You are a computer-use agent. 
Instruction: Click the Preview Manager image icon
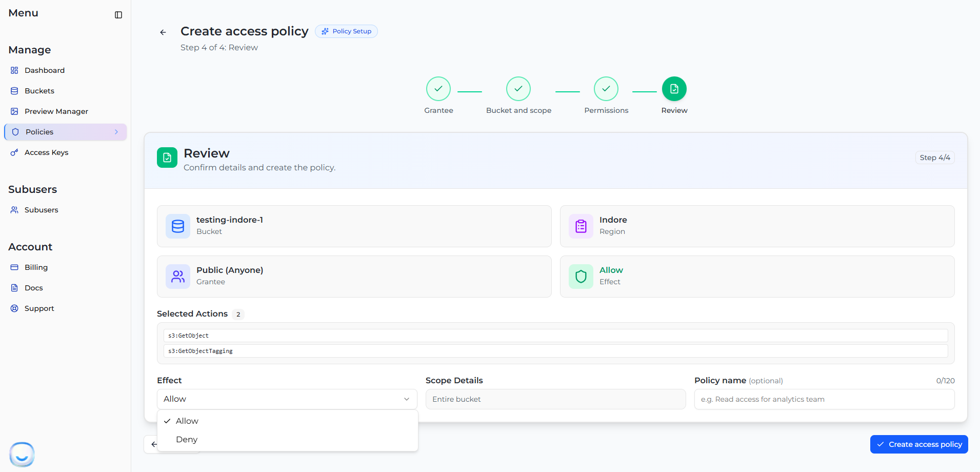coord(14,111)
